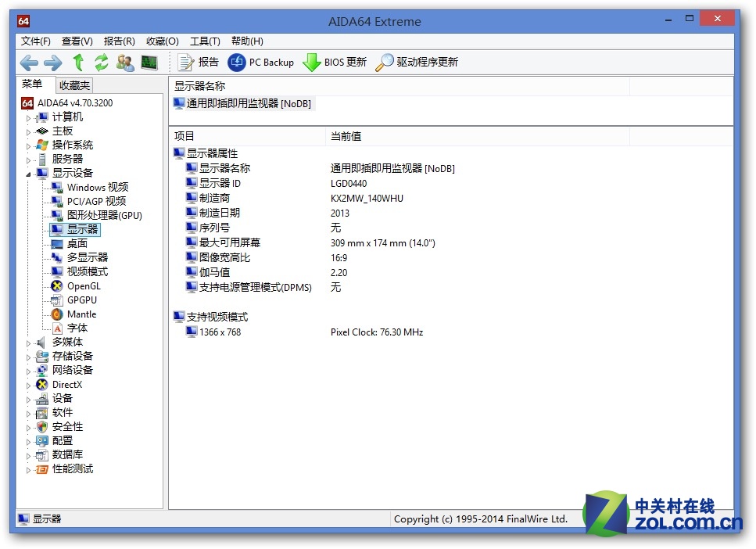Click the Mantle icon in tree

[x=57, y=314]
